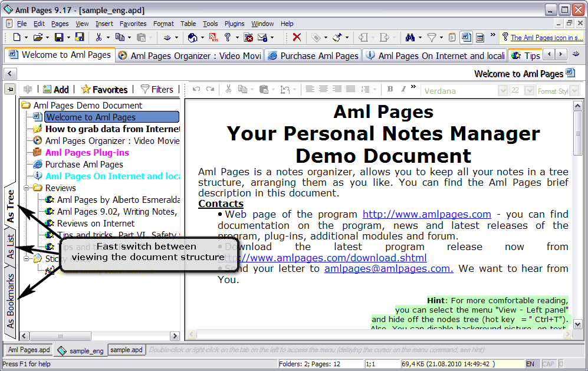Open the http://www.amlpages.com link
The image size is (588, 371).
click(x=427, y=214)
